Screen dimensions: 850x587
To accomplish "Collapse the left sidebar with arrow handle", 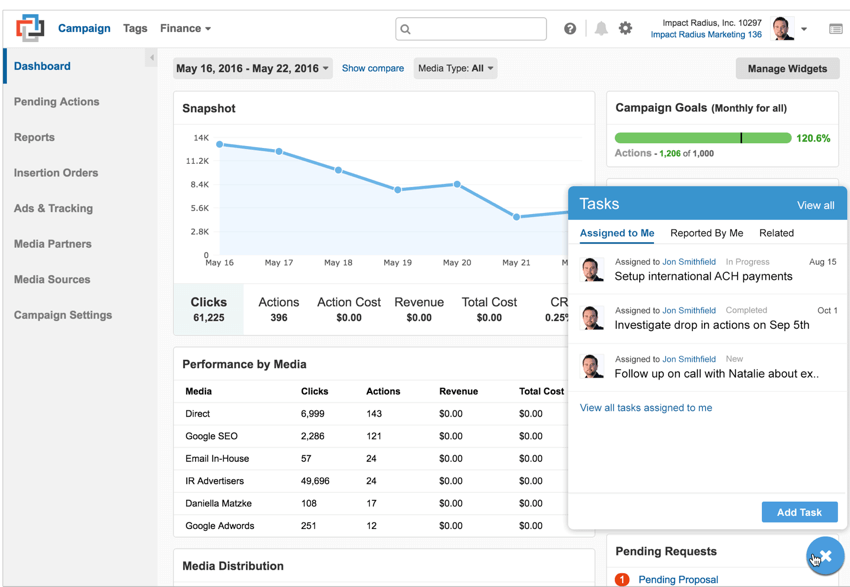I will click(x=152, y=58).
